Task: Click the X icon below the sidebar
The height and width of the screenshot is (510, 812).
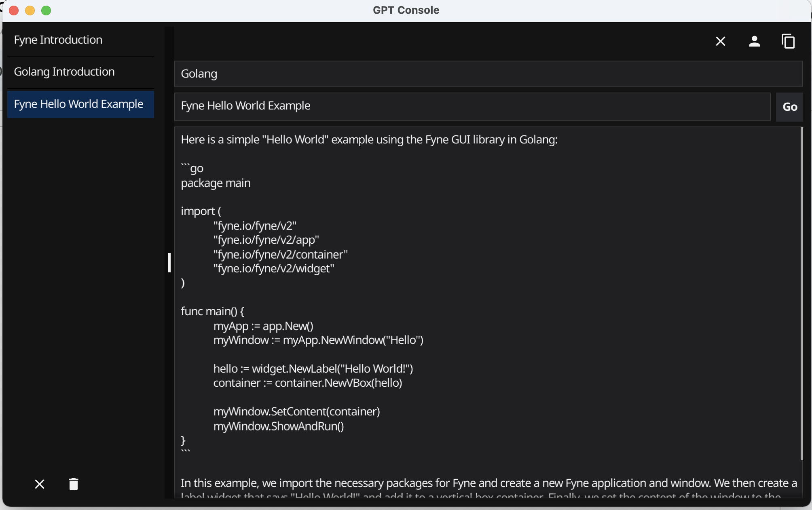Action: click(40, 484)
